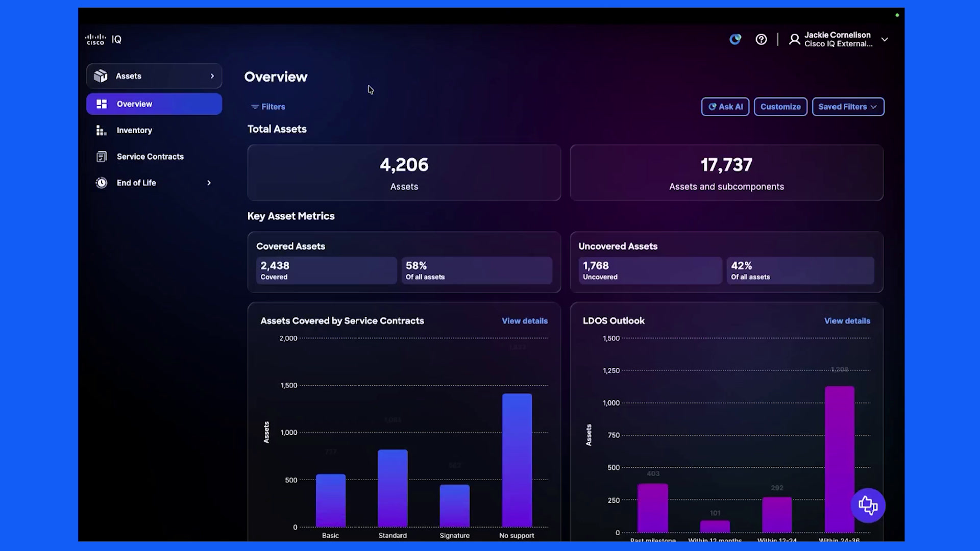Open the help question mark icon
This screenshot has width=980, height=551.
point(761,39)
